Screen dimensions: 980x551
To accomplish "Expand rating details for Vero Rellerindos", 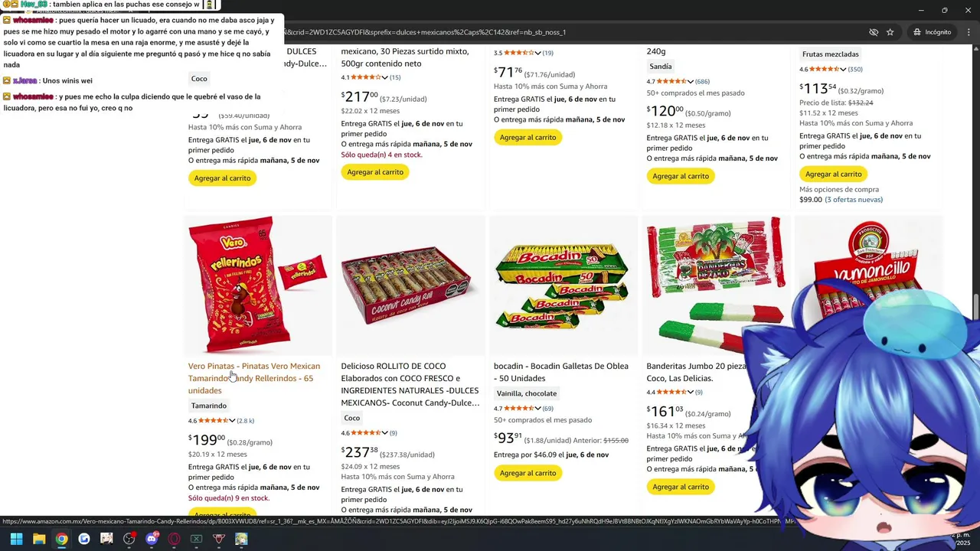I will (x=232, y=420).
